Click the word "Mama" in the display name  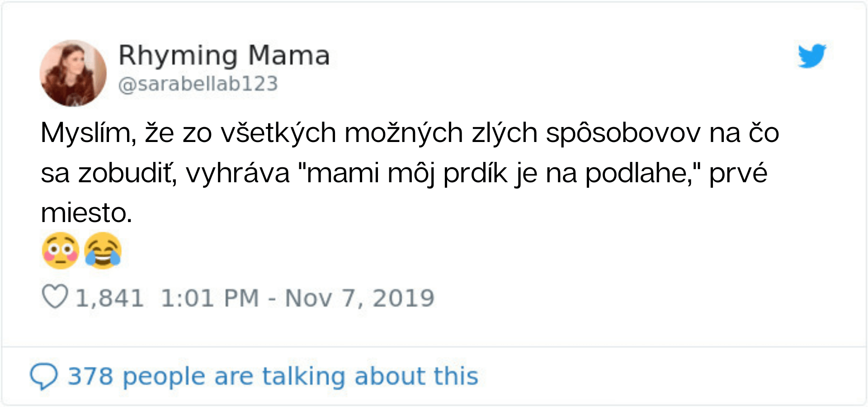(x=289, y=56)
